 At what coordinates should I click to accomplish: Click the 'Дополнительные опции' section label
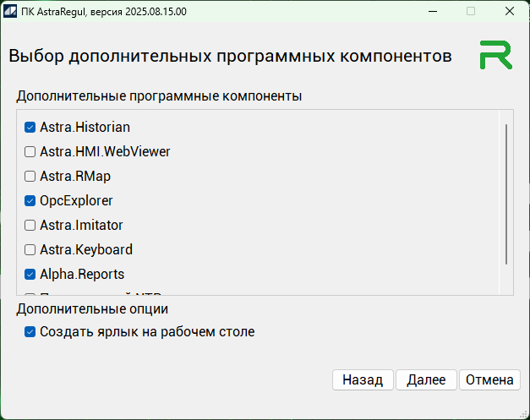click(92, 309)
